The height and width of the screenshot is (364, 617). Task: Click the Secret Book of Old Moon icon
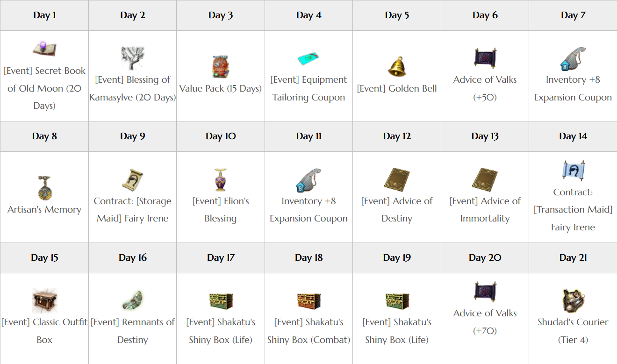44,49
